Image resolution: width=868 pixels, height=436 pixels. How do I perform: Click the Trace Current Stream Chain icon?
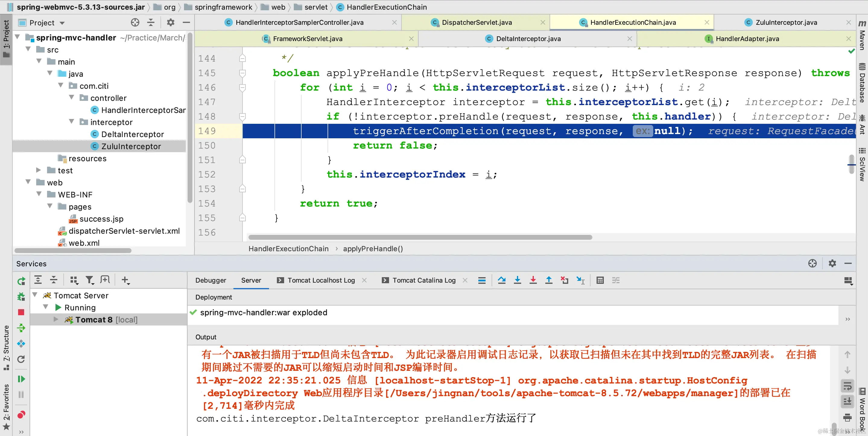click(x=616, y=280)
